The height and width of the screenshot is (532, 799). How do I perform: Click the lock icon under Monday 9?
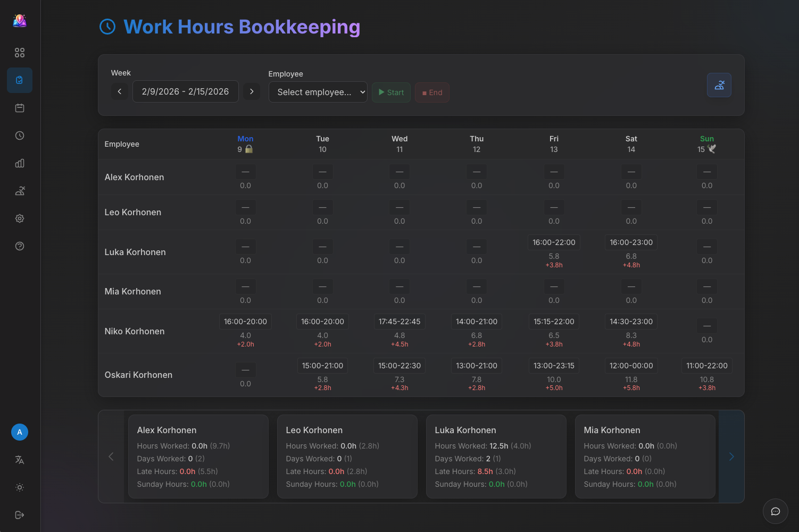(x=250, y=149)
